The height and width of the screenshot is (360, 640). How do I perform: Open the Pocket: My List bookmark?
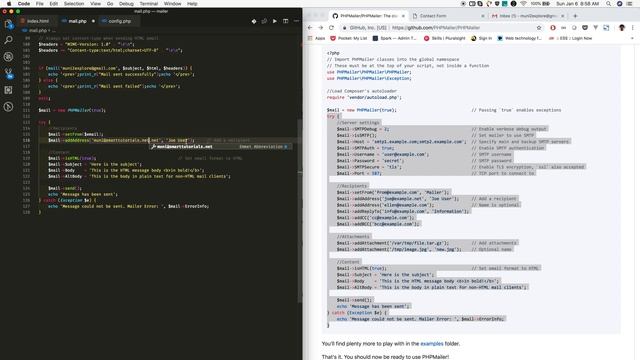[x=349, y=38]
